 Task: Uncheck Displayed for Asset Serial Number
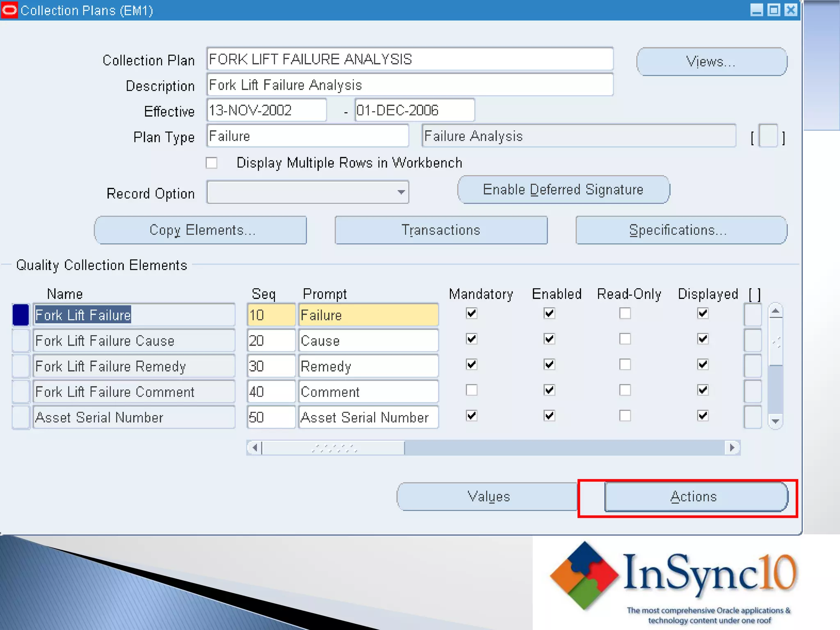point(703,415)
